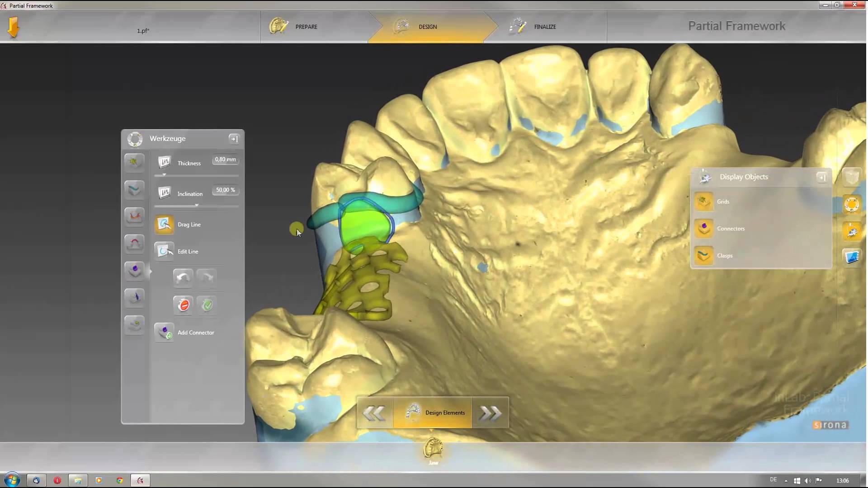
Task: Open the Clasps tool in sidebar
Action: (135, 189)
